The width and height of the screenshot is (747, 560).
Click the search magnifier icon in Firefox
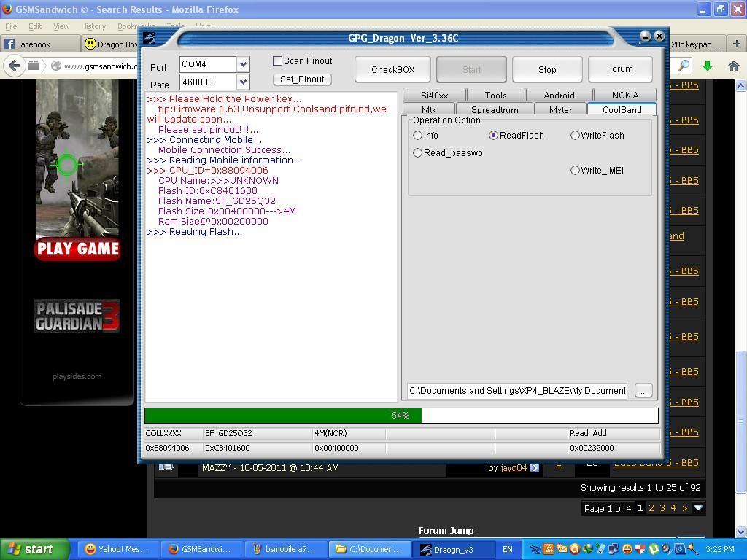pos(684,66)
